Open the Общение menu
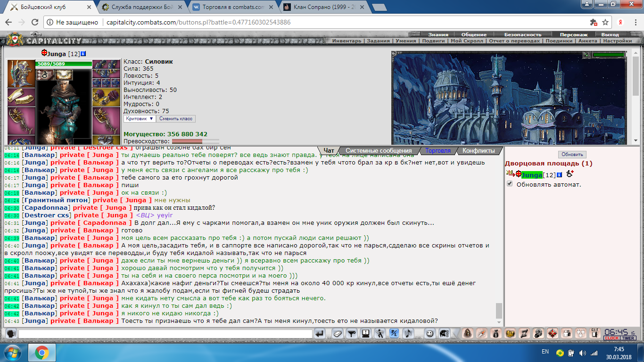The height and width of the screenshot is (362, 644). [x=474, y=35]
